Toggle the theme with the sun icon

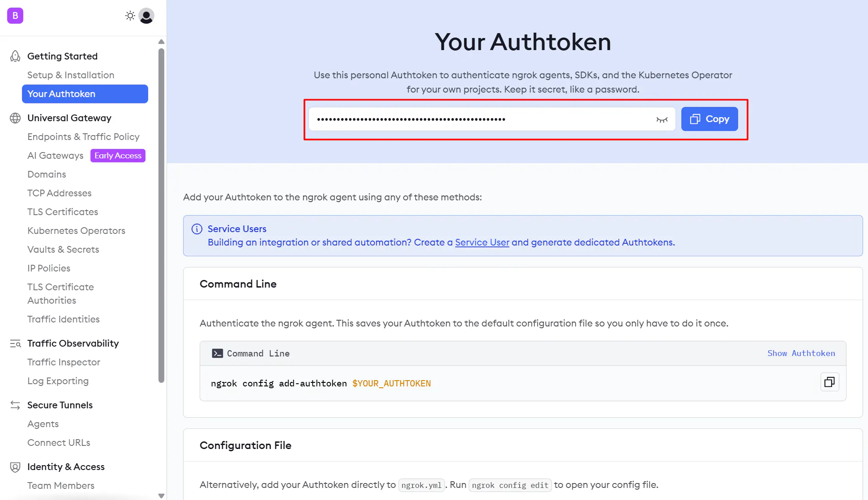point(130,15)
